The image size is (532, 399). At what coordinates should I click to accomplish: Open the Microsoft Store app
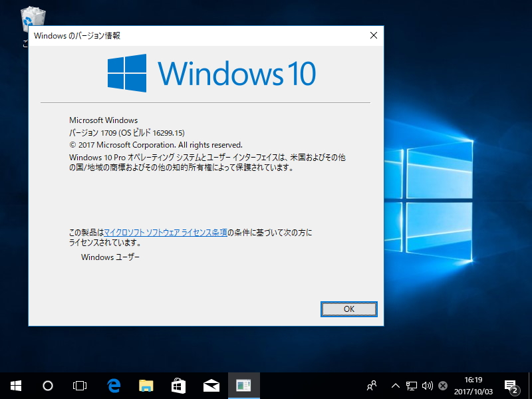178,386
